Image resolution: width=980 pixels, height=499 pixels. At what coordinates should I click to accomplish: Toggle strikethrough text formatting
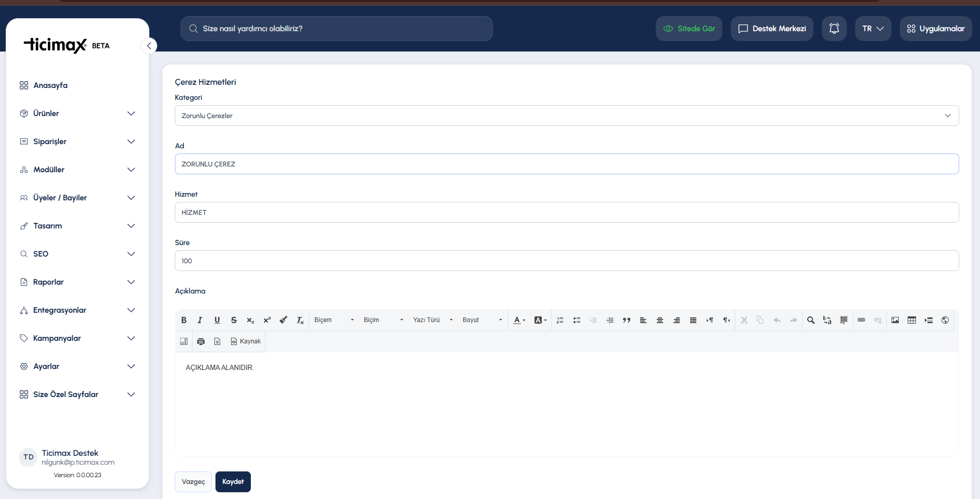click(x=234, y=320)
